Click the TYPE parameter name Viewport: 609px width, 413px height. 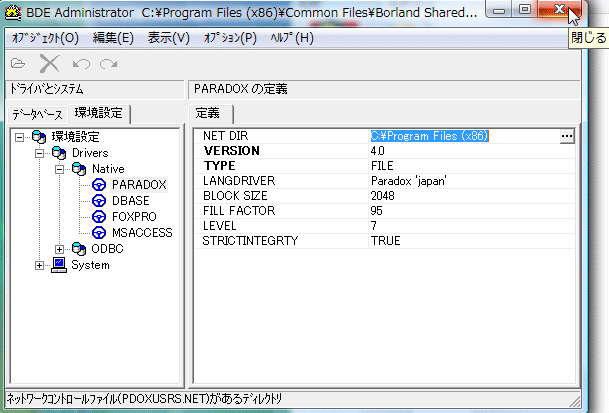point(219,166)
